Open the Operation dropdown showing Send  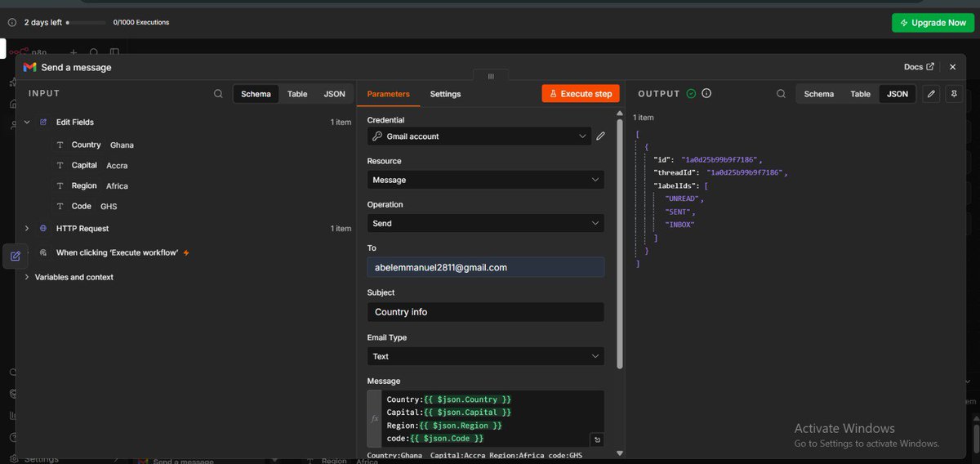click(486, 223)
